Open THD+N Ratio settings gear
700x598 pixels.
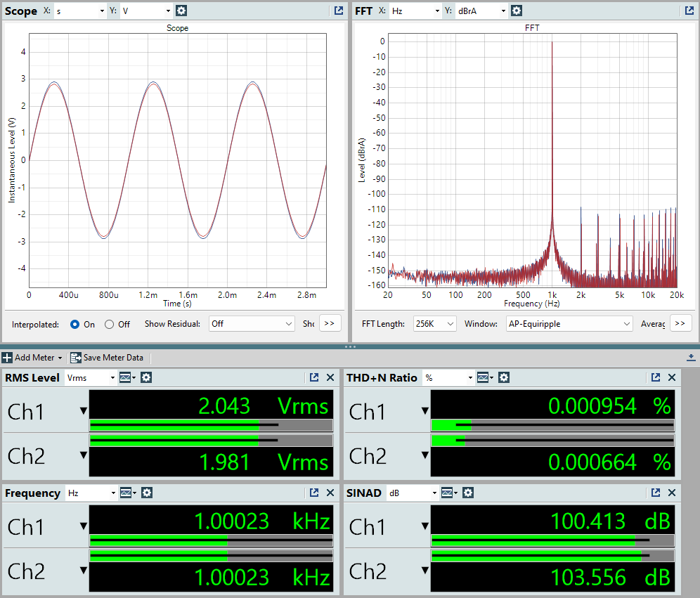pos(504,377)
